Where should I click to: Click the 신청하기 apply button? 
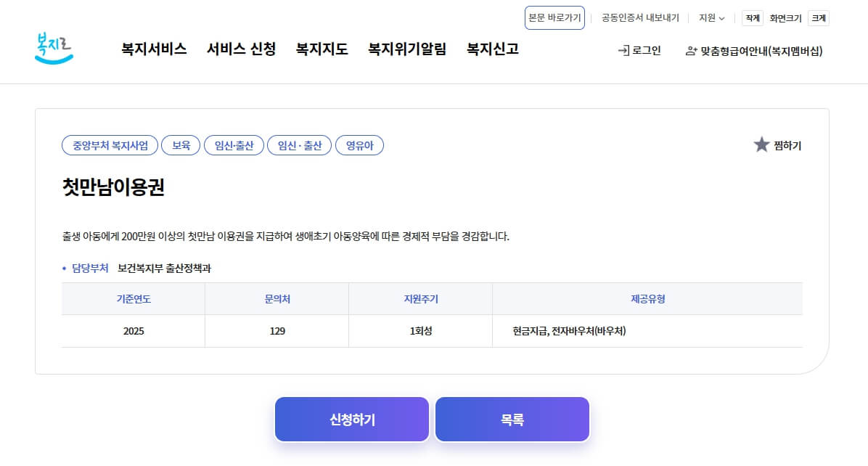(351, 419)
